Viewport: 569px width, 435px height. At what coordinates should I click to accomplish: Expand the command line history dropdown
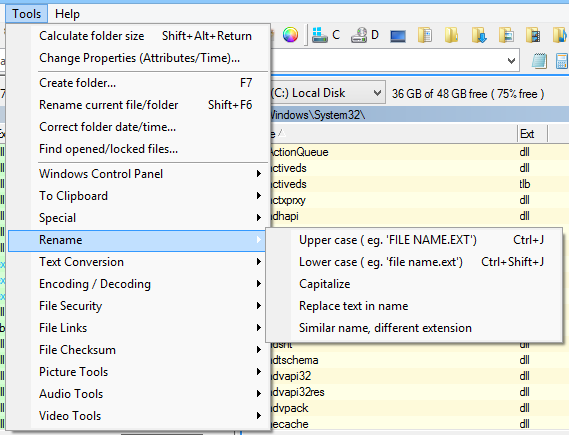(x=511, y=61)
